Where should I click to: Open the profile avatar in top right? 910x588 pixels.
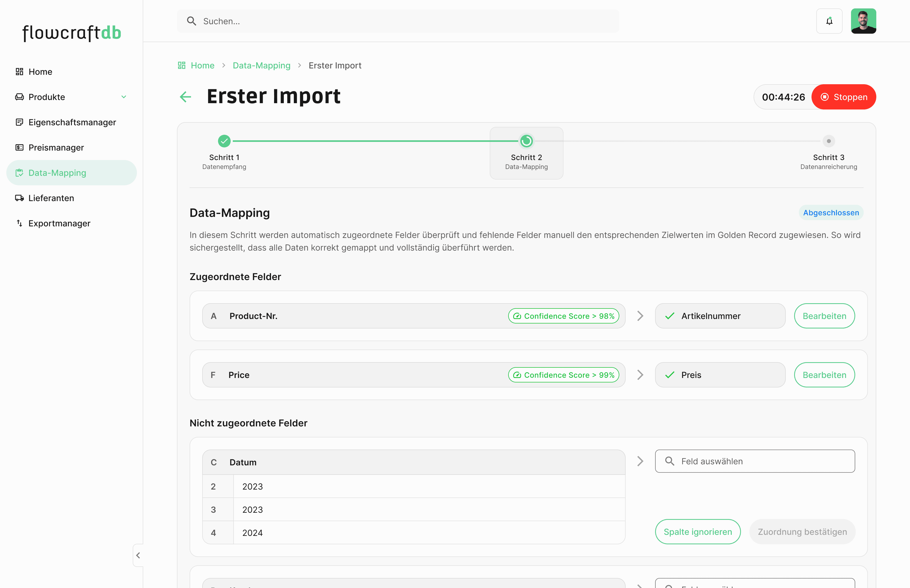pos(864,21)
